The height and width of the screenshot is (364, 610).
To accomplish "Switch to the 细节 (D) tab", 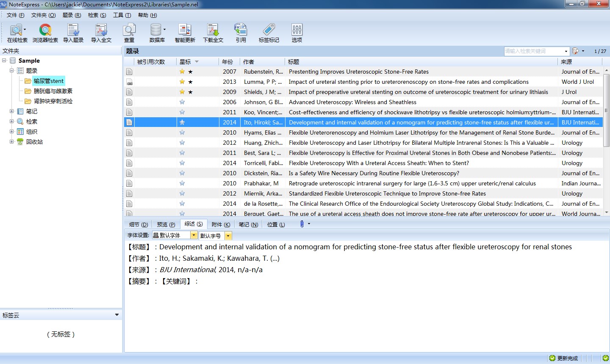I will tap(139, 224).
